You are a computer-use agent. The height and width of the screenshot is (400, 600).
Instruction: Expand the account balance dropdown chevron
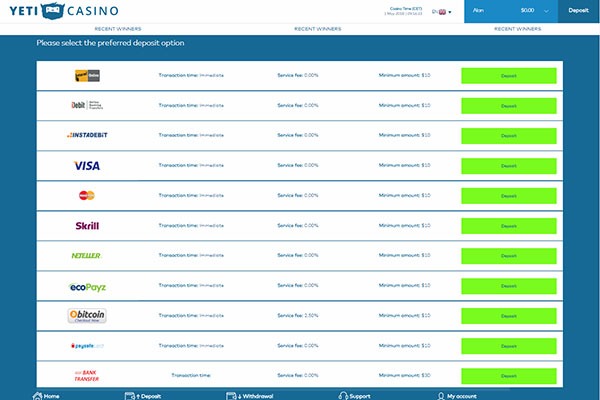546,11
